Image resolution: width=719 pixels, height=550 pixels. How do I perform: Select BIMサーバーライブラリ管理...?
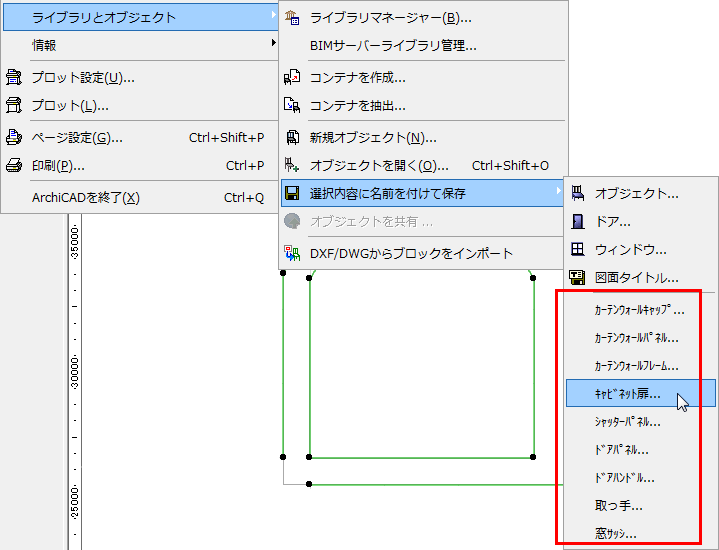click(x=423, y=45)
